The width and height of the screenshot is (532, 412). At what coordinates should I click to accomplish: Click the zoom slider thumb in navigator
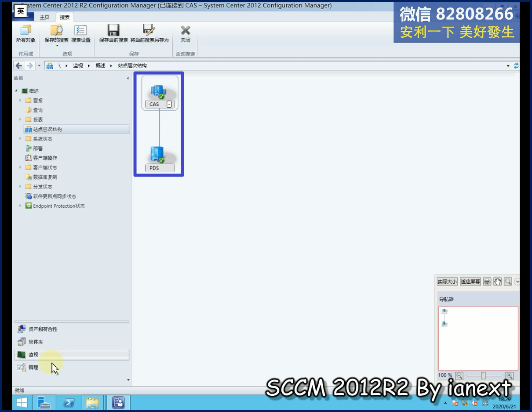pyautogui.click(x=483, y=376)
